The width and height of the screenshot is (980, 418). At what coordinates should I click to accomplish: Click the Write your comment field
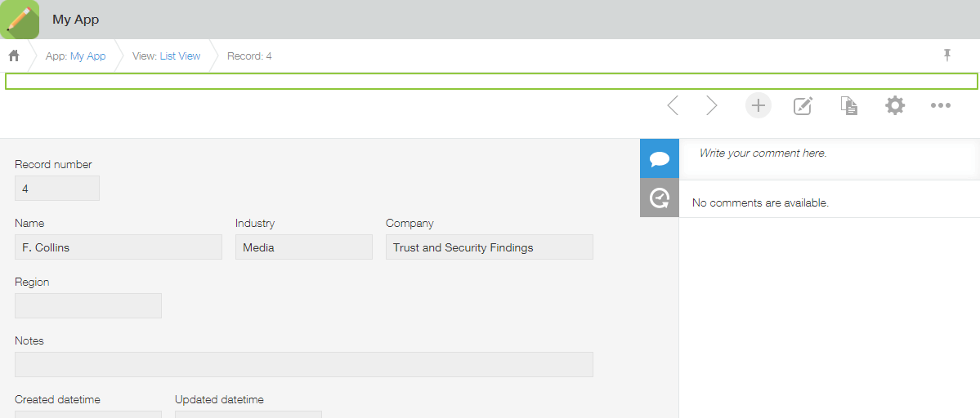point(826,153)
